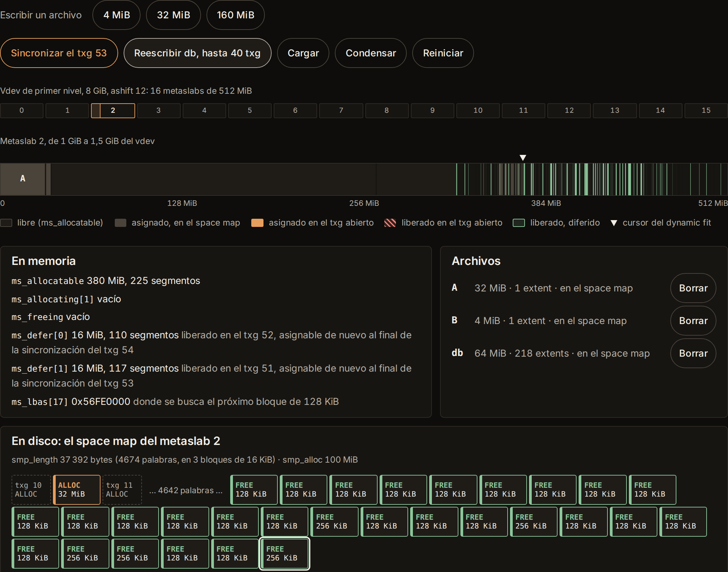Click the 'txg 10 ALLOC' space map entry
Screen dimensions: 728x572
tap(31, 489)
